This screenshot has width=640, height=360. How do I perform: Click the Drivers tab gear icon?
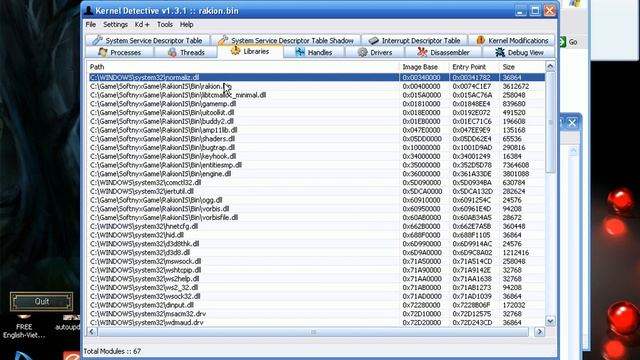[362, 52]
